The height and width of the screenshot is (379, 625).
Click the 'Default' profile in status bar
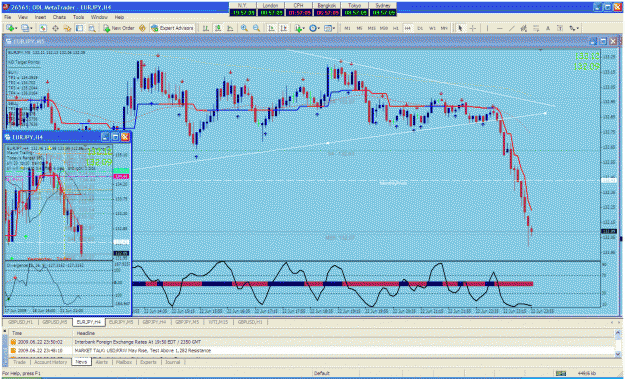(321, 373)
